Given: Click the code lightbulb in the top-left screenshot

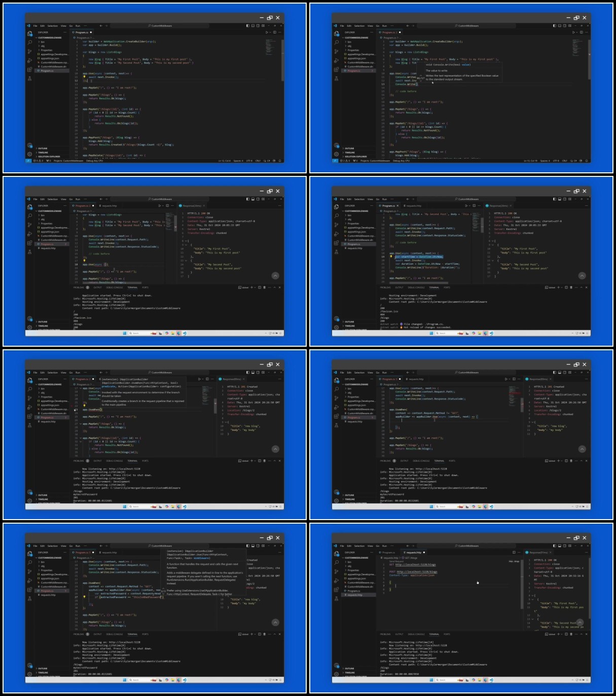Looking at the screenshot, I should [84, 77].
